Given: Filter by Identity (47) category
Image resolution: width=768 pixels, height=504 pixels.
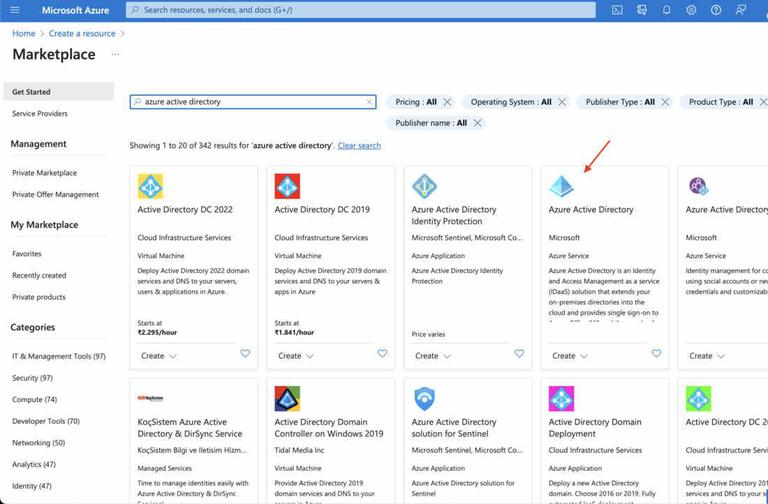Looking at the screenshot, I should tap(32, 485).
